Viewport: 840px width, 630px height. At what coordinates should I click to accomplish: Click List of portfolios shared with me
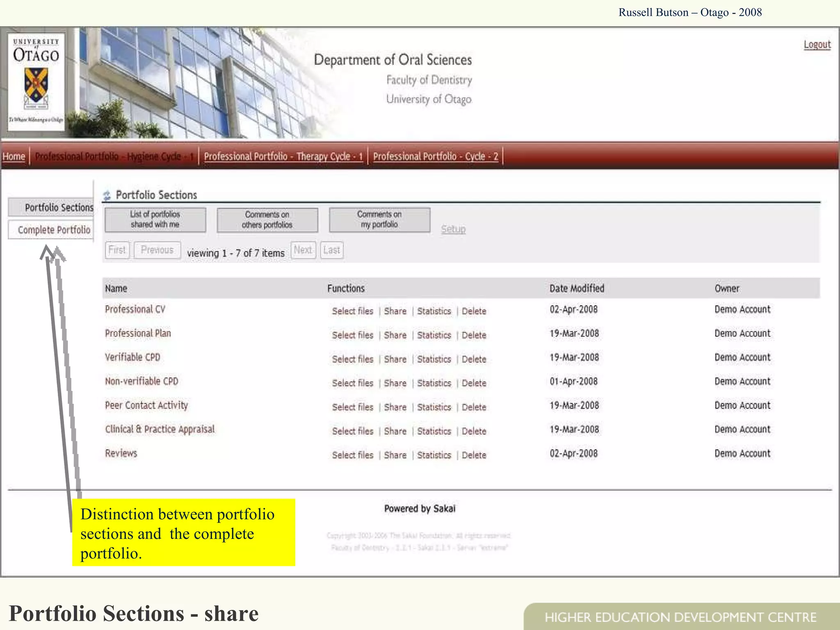point(155,219)
